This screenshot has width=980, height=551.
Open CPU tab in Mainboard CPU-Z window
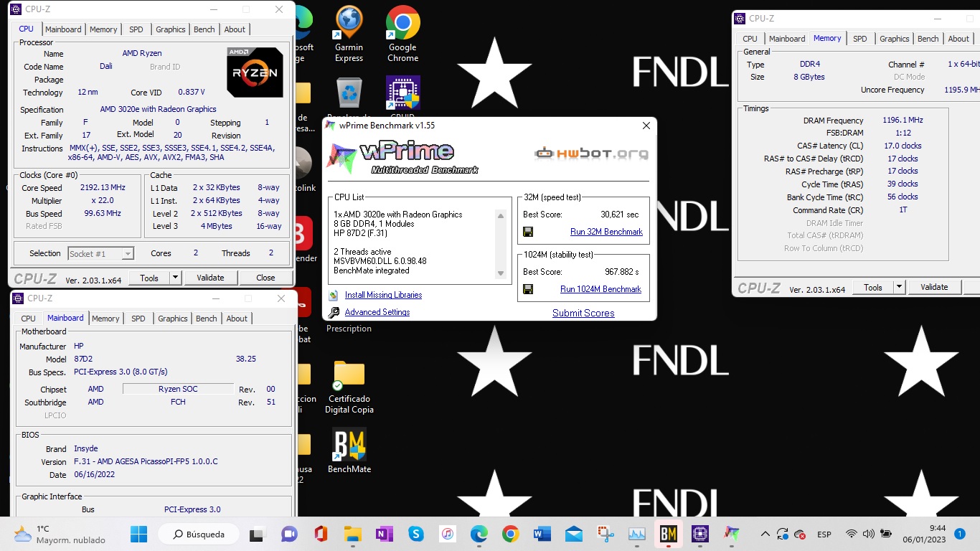29,319
